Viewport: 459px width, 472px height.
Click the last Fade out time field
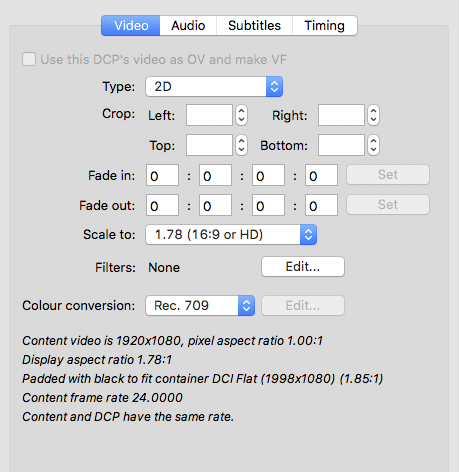pyautogui.click(x=321, y=205)
